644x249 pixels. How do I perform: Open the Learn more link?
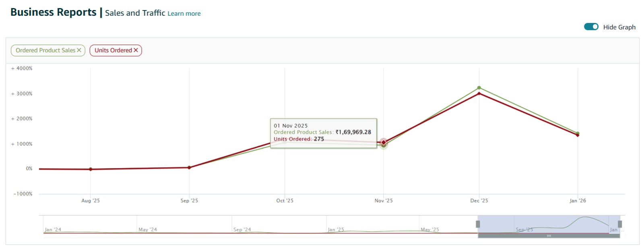tap(184, 14)
